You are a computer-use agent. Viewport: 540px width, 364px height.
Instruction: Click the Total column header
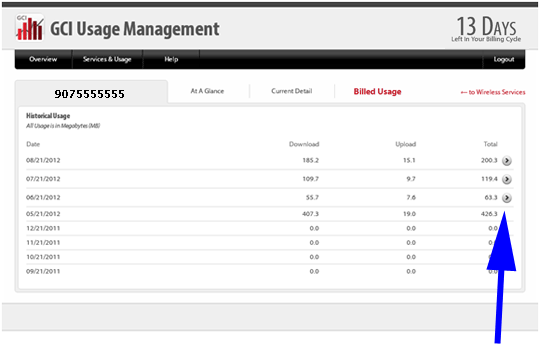click(490, 144)
